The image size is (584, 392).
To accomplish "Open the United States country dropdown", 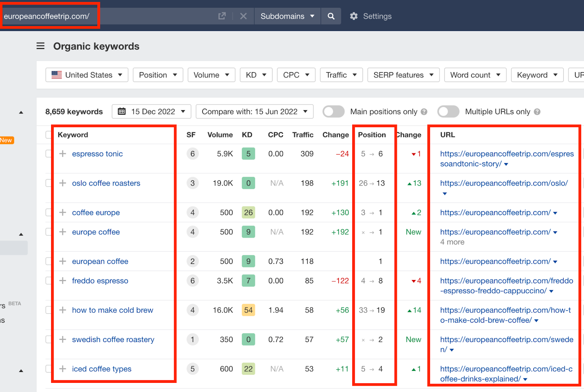I will [x=87, y=75].
